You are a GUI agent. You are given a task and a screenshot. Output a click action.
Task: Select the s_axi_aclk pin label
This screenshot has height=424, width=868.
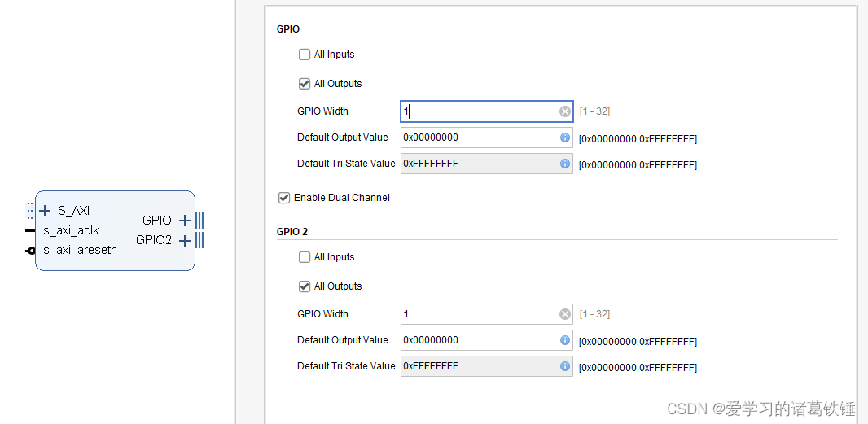click(71, 230)
